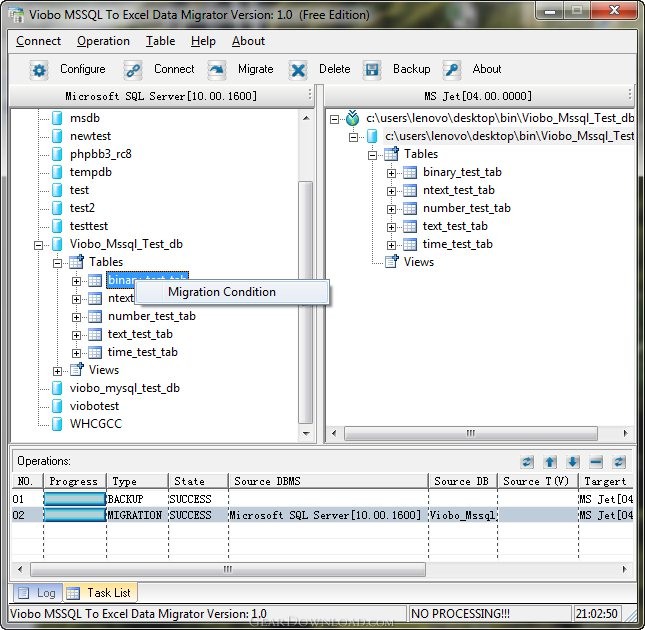Move operation down with down arrow icon
Screen dimensions: 645x630
click(x=573, y=462)
